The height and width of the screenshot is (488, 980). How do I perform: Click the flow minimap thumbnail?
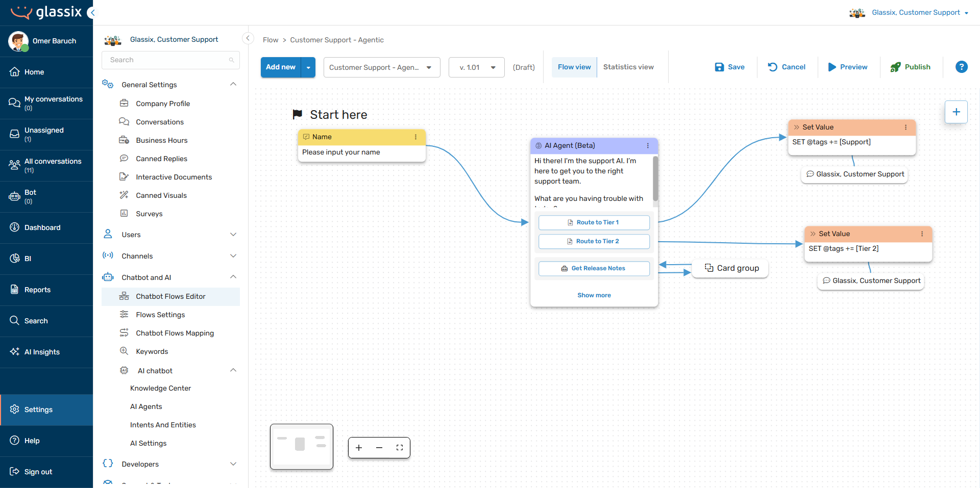pos(302,447)
